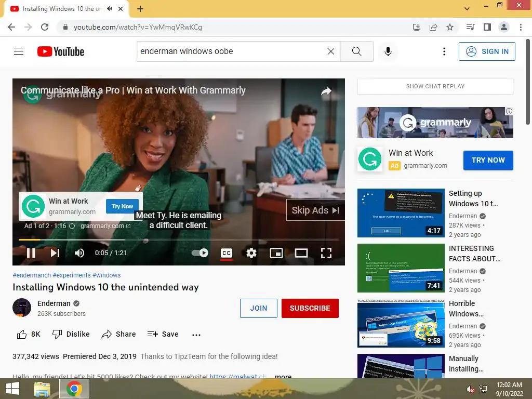
Task: Click Skip Ads on the video
Action: click(x=315, y=210)
